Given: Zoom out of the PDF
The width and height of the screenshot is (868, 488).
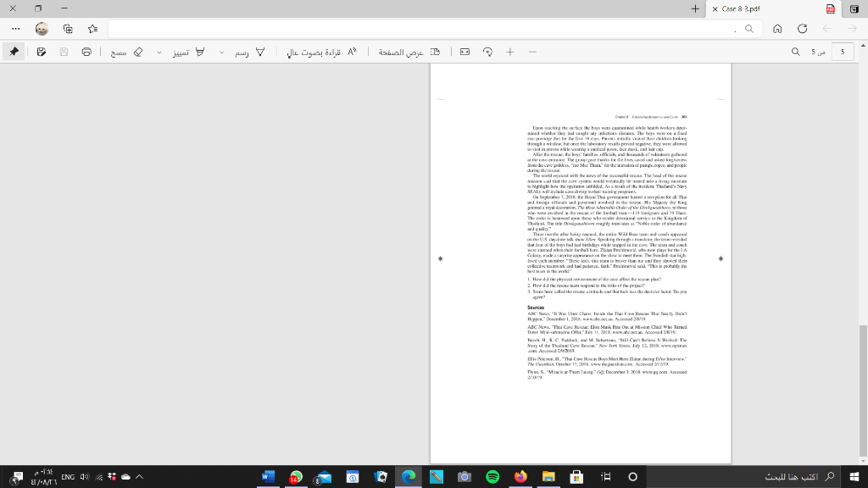Looking at the screenshot, I should (x=532, y=52).
